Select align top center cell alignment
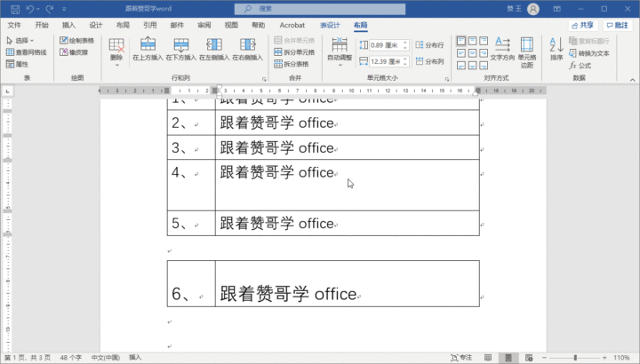This screenshot has width=640, height=364. pos(472,41)
